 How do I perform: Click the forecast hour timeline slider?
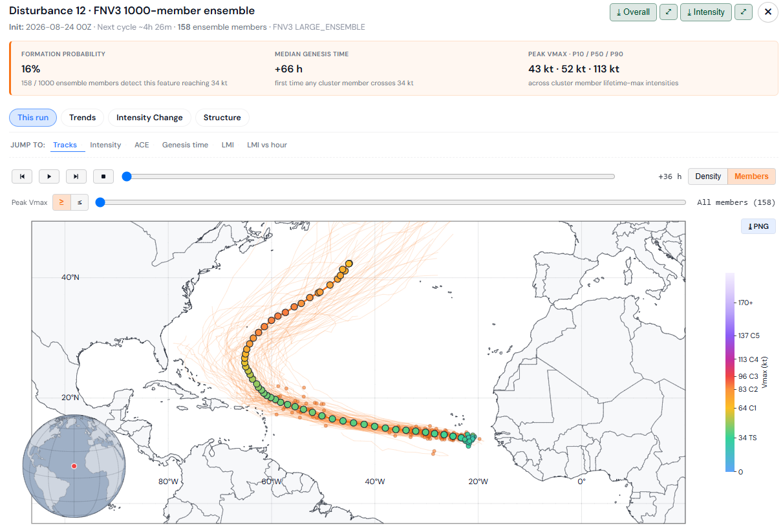click(x=370, y=176)
